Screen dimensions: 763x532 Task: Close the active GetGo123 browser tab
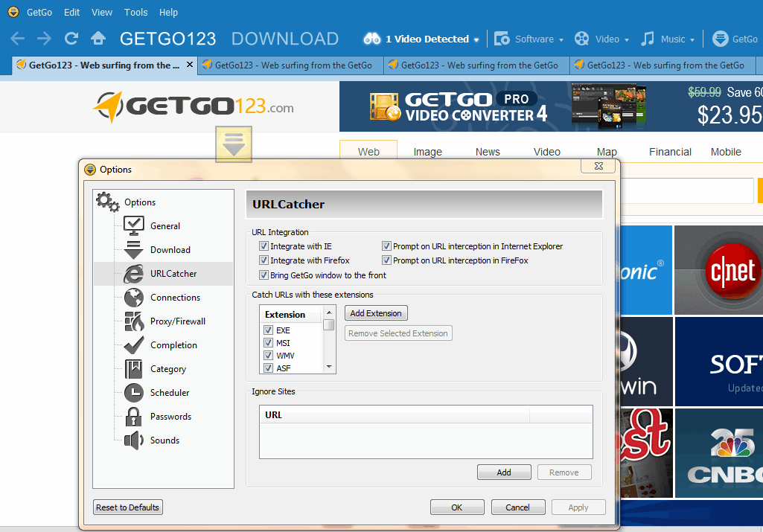tap(190, 64)
